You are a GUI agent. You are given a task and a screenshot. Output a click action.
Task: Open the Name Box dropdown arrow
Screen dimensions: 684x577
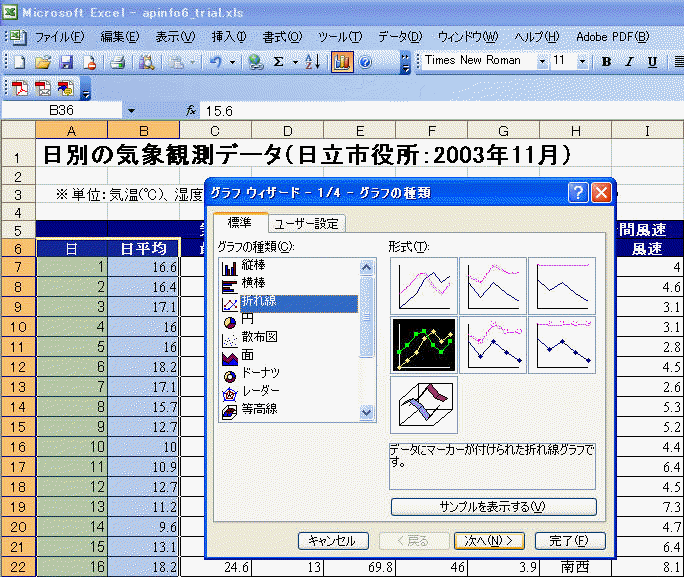[x=131, y=110]
